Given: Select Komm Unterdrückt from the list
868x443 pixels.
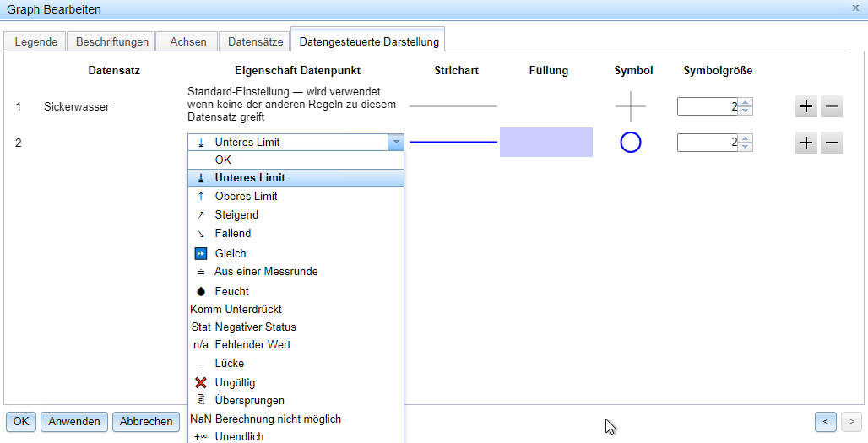Looking at the screenshot, I should [296, 309].
